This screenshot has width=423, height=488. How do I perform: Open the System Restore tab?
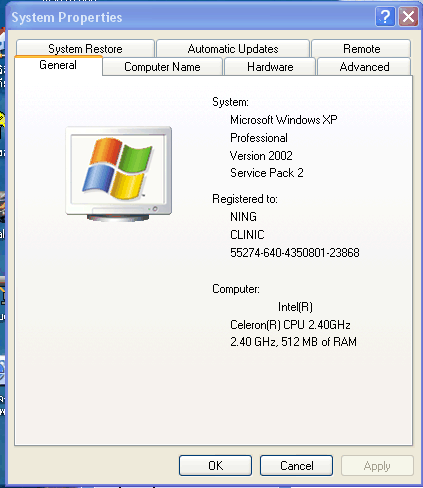(x=85, y=49)
